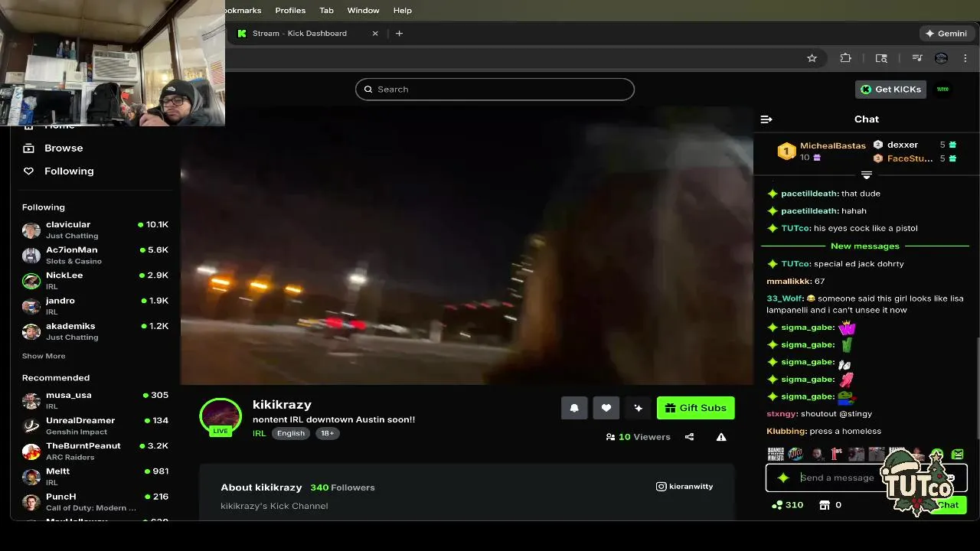Open Ac7ionMan channel in Following

pos(95,255)
